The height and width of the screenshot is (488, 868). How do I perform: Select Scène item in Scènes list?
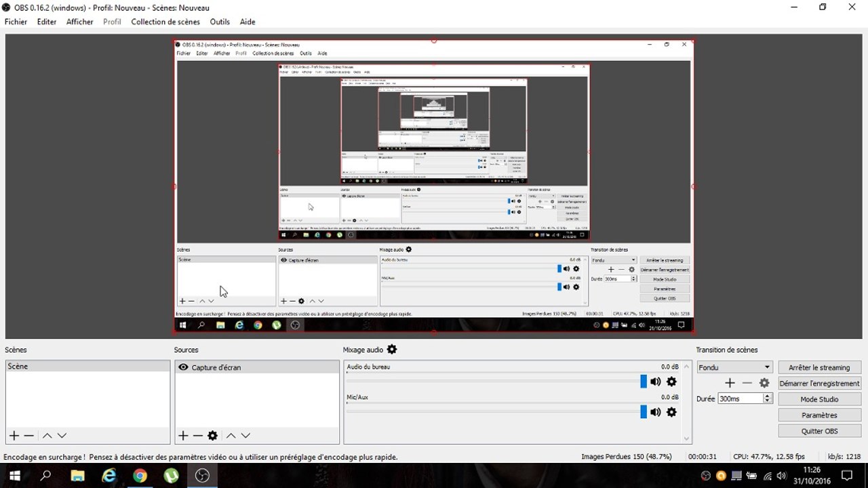click(x=87, y=367)
